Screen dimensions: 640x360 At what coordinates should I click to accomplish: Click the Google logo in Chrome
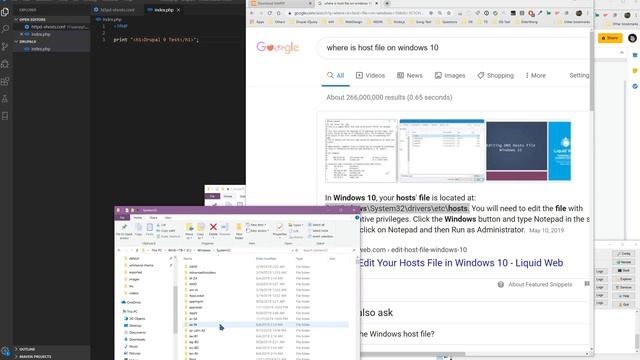(x=278, y=48)
